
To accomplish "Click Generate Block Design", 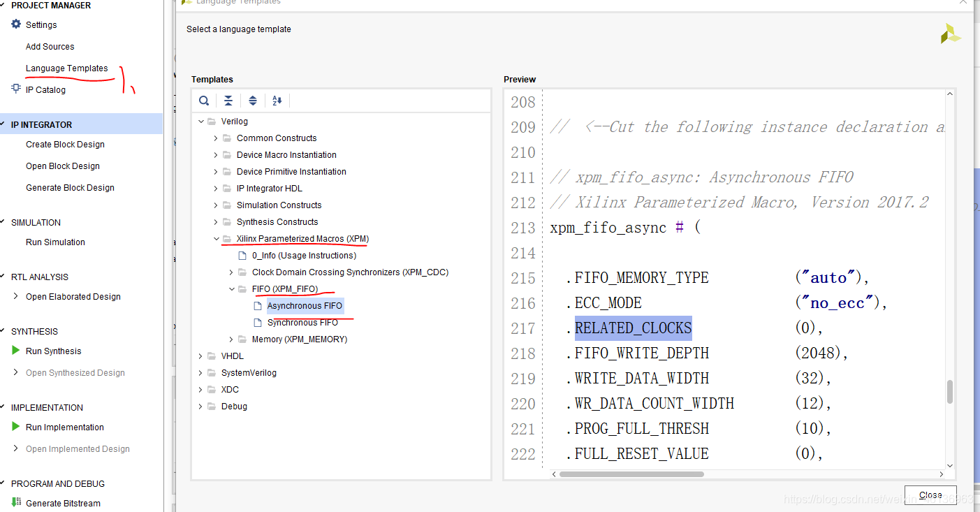I will tap(70, 188).
